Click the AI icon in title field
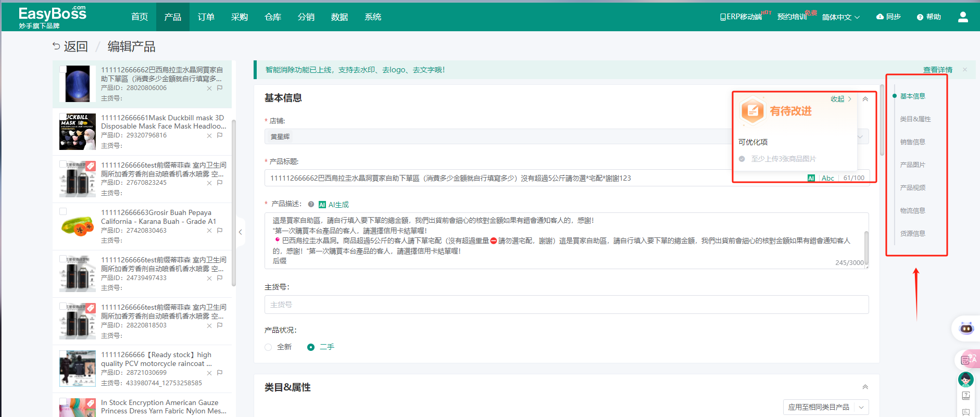 click(x=811, y=178)
